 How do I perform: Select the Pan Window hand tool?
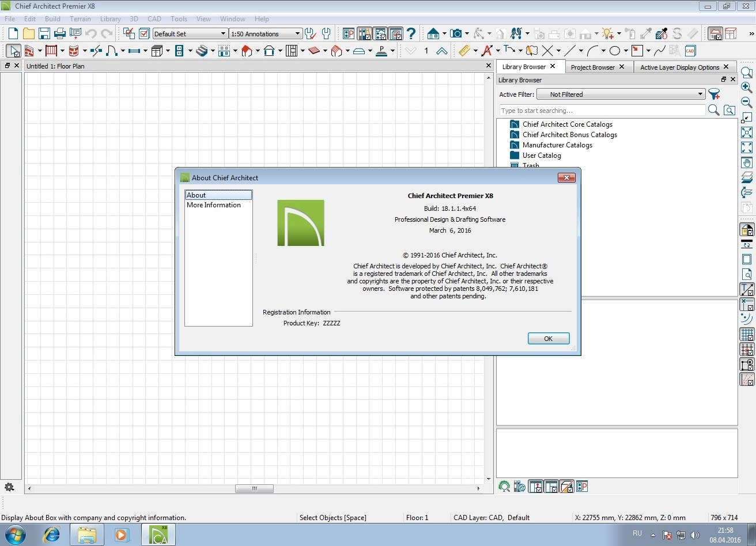click(747, 162)
